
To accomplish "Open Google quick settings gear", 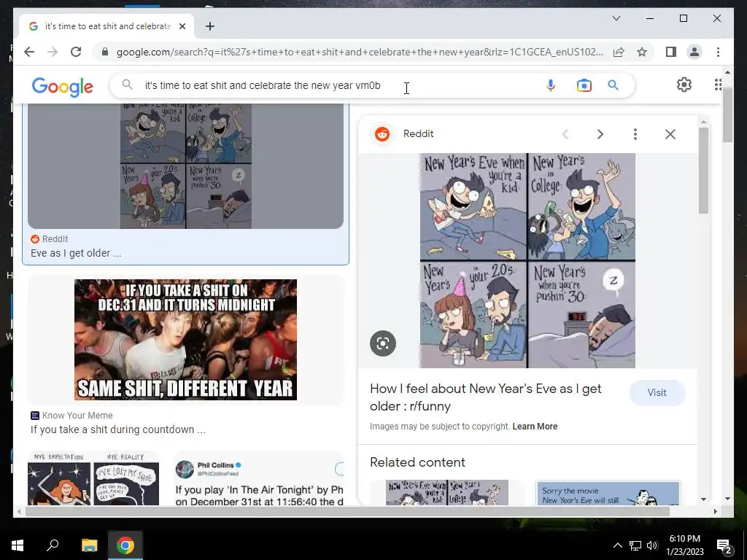I will [684, 85].
